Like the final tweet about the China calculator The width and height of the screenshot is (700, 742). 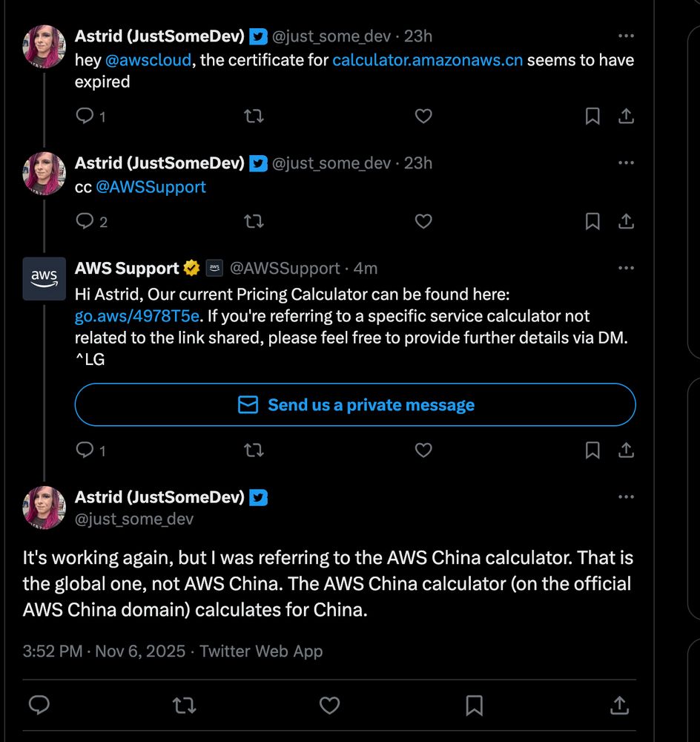point(329,706)
